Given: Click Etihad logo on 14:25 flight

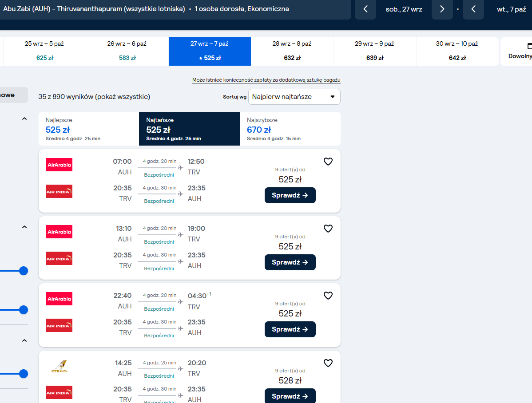Looking at the screenshot, I should (x=59, y=366).
